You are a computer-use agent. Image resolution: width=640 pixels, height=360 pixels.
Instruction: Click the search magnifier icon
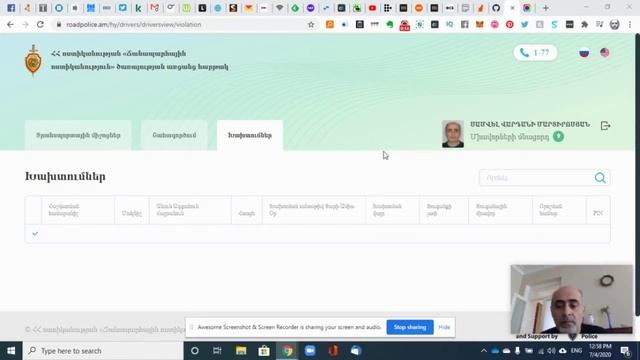[x=600, y=178]
